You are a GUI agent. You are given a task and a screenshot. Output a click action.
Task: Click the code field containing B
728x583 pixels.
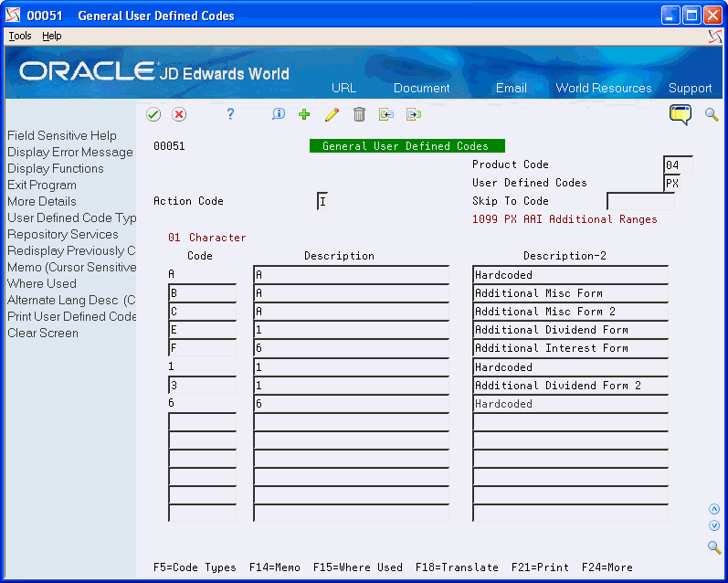pos(202,293)
